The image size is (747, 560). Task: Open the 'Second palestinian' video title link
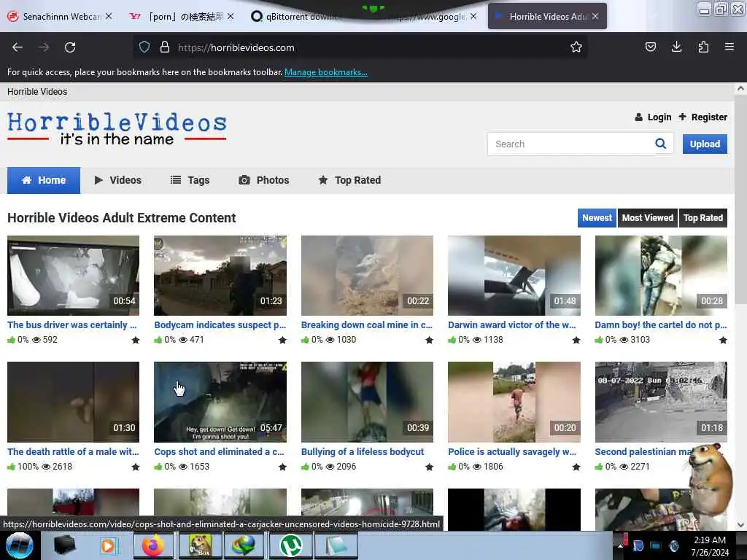643,451
